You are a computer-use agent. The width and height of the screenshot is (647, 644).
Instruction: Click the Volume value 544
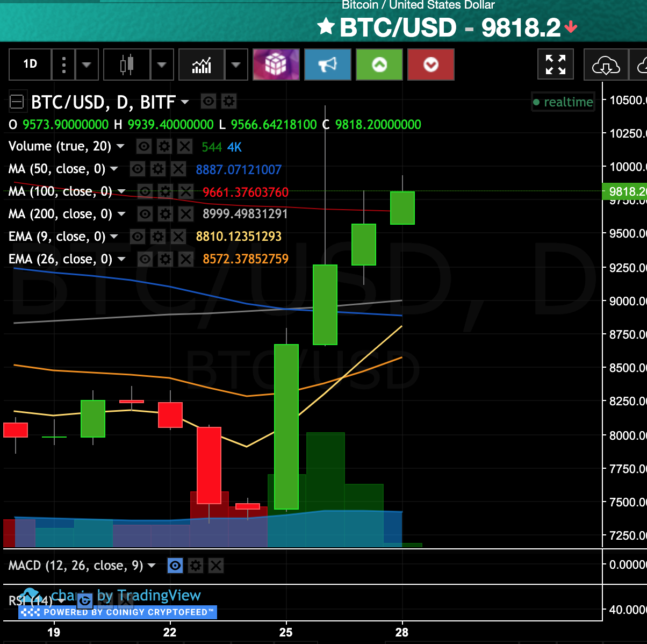point(212,147)
